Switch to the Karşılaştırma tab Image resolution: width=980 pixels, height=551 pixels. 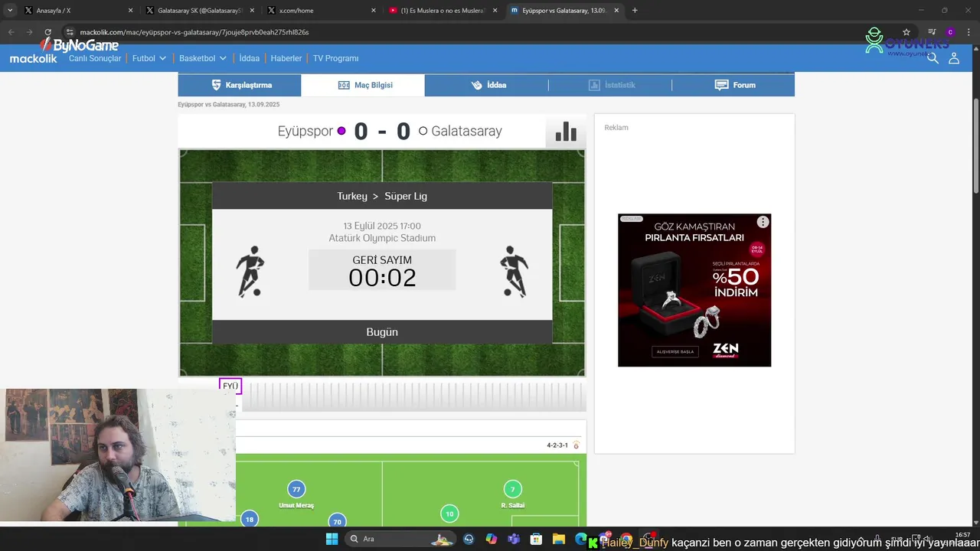tap(240, 85)
